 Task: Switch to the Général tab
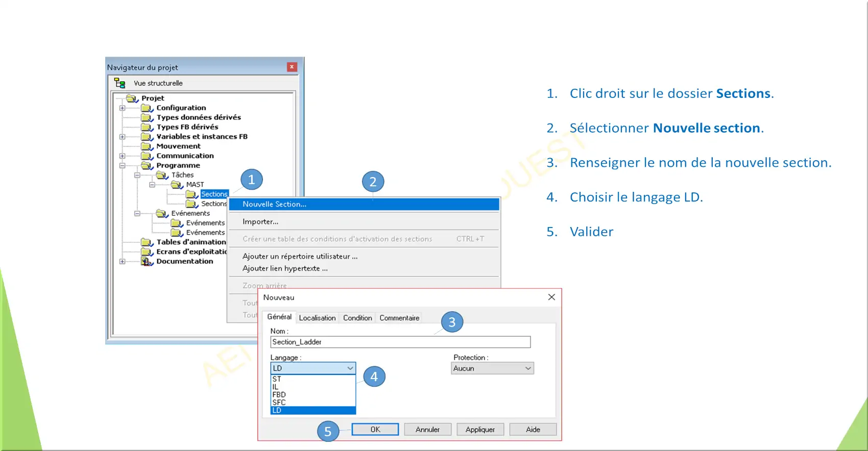tap(279, 317)
